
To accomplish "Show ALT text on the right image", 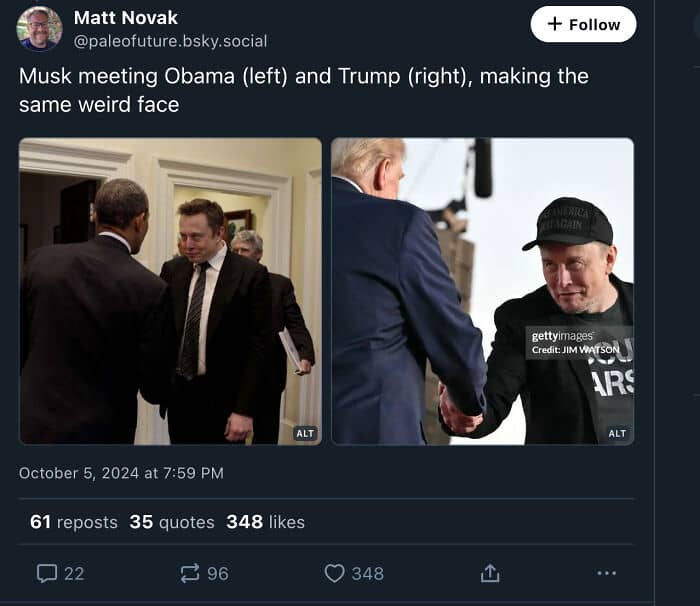I will pos(617,433).
